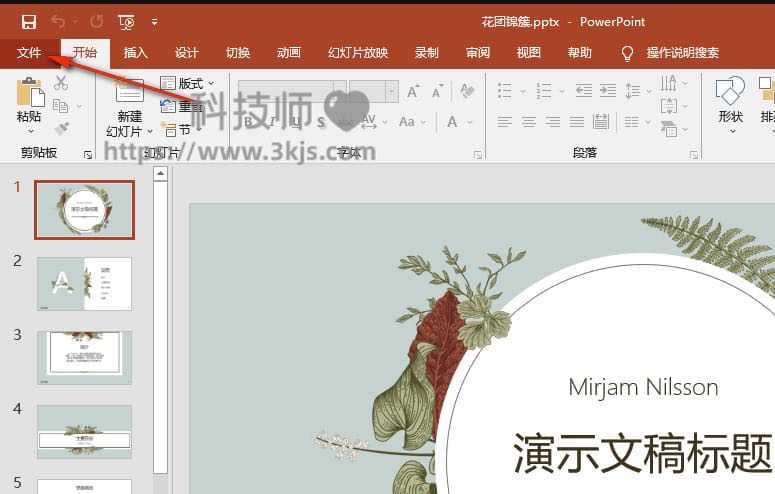Undo the last action

pyautogui.click(x=58, y=22)
